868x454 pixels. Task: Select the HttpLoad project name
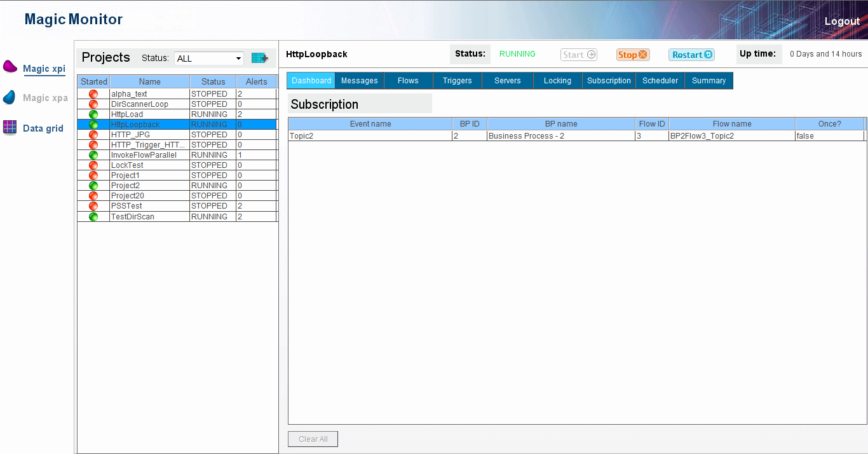click(x=127, y=114)
